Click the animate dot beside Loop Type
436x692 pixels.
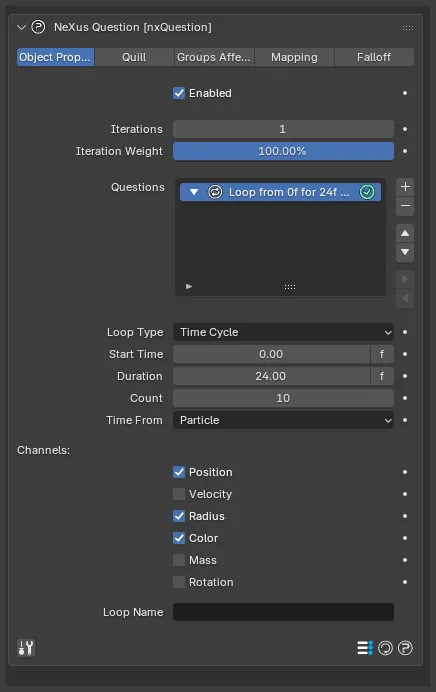coord(405,332)
